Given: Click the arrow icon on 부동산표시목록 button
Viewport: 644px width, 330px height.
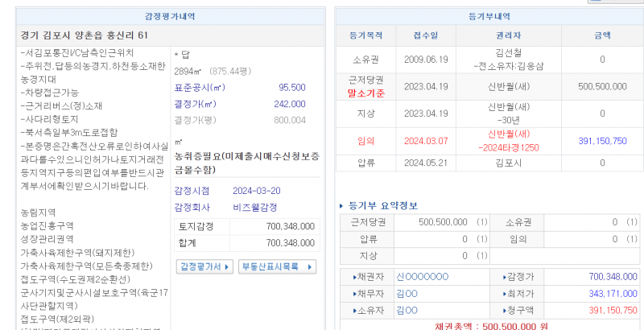Looking at the screenshot, I should tap(312, 266).
